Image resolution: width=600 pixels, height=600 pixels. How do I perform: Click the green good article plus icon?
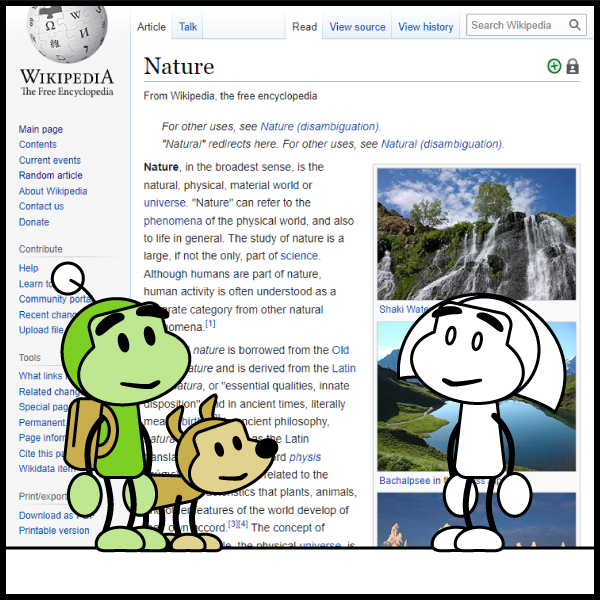tap(554, 66)
